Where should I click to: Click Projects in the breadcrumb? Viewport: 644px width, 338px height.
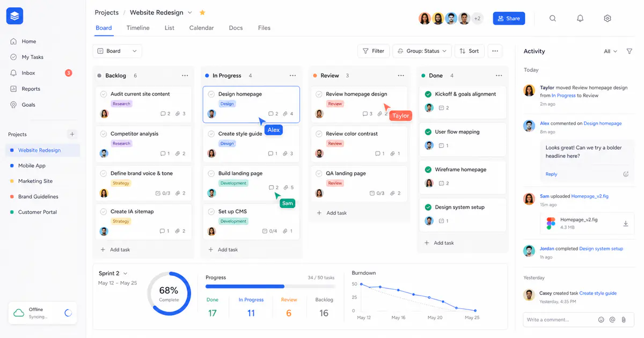point(106,12)
